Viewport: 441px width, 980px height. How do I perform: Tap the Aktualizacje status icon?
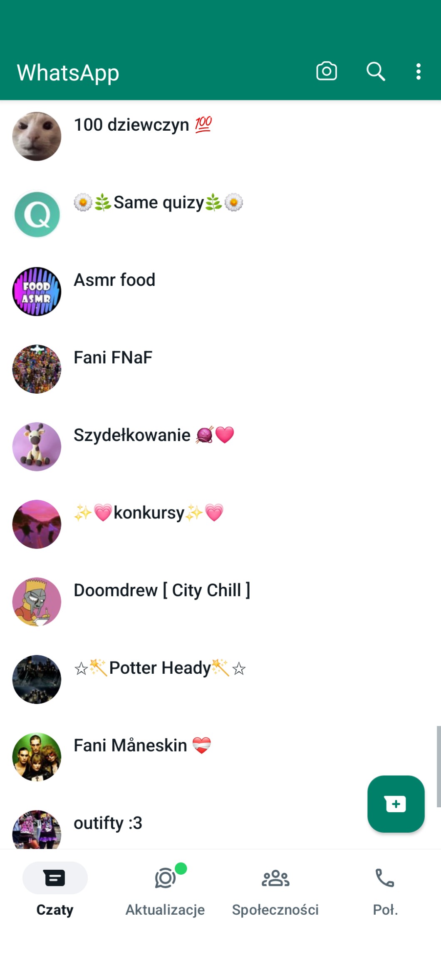pos(166,878)
